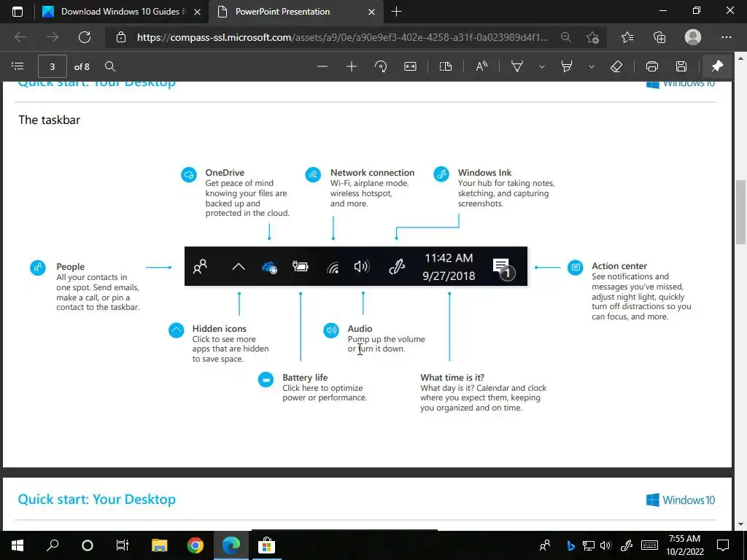Open the clock showing 7:55 AM

click(684, 545)
